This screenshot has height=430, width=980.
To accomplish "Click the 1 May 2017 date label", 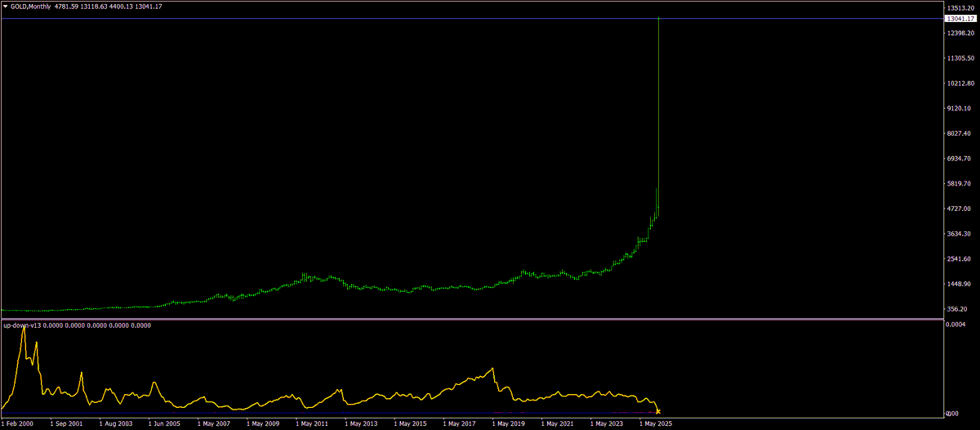I will (x=458, y=424).
